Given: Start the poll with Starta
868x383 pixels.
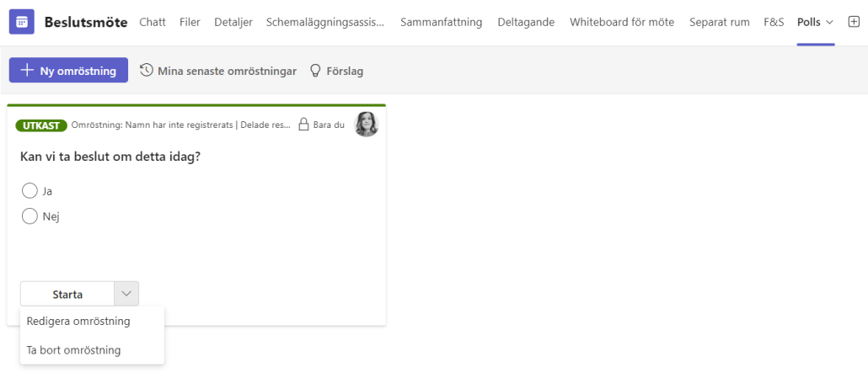Looking at the screenshot, I should coord(67,294).
